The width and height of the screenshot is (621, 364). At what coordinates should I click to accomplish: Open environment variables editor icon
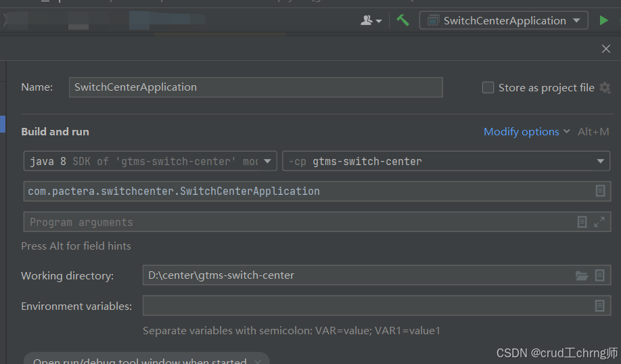point(599,305)
